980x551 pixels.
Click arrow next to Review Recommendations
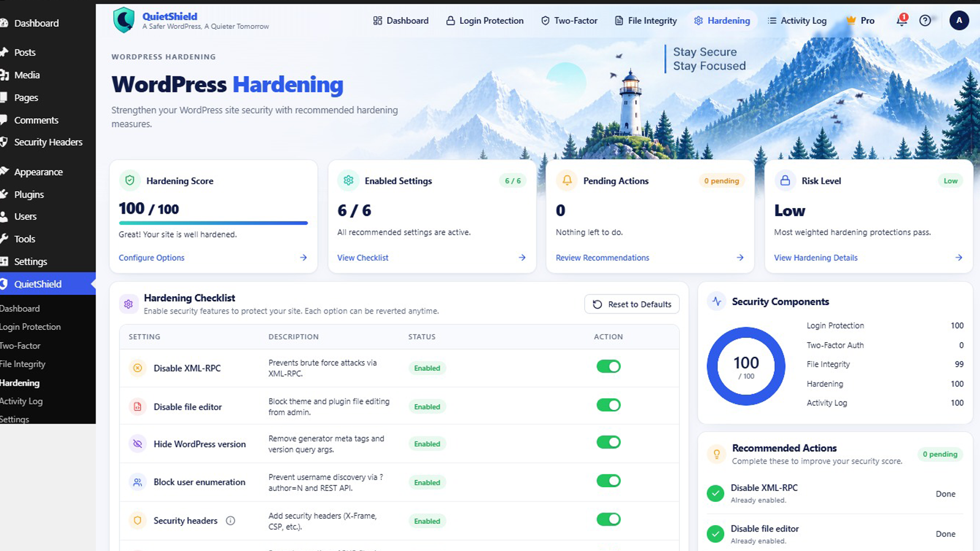click(x=740, y=258)
